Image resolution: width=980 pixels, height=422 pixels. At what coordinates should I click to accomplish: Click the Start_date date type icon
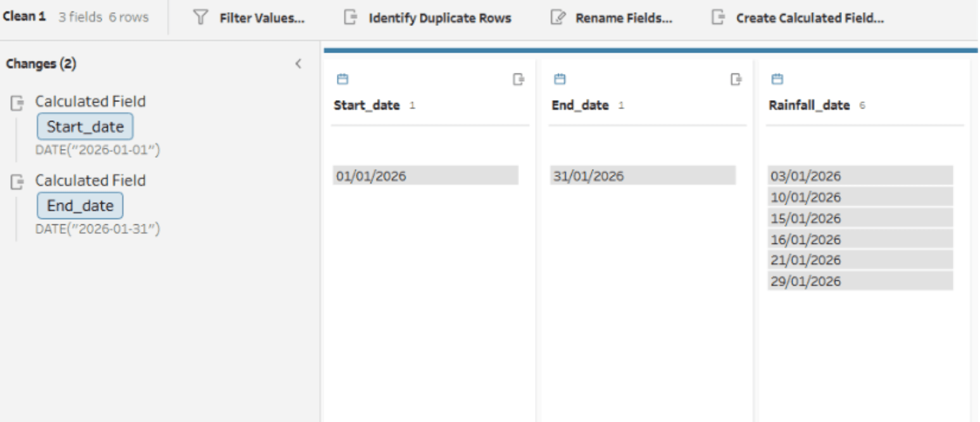click(342, 79)
